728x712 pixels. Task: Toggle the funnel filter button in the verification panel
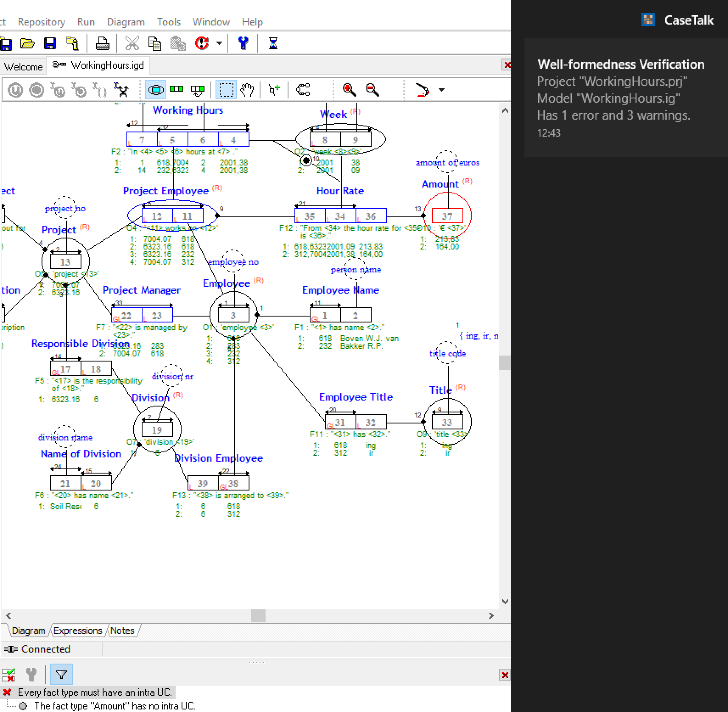[61, 674]
